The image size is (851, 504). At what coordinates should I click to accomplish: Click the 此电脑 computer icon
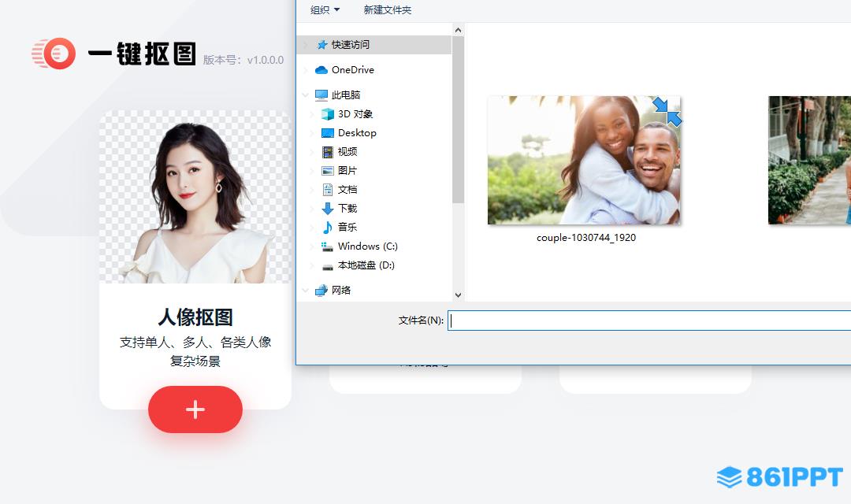(321, 95)
